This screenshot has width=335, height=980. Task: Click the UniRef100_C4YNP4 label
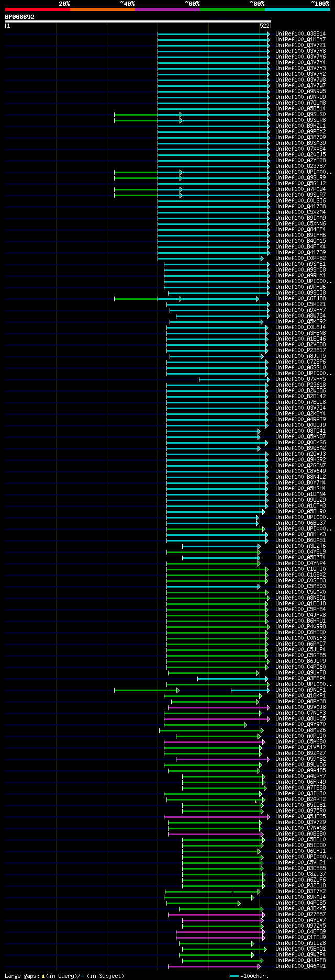tap(300, 564)
